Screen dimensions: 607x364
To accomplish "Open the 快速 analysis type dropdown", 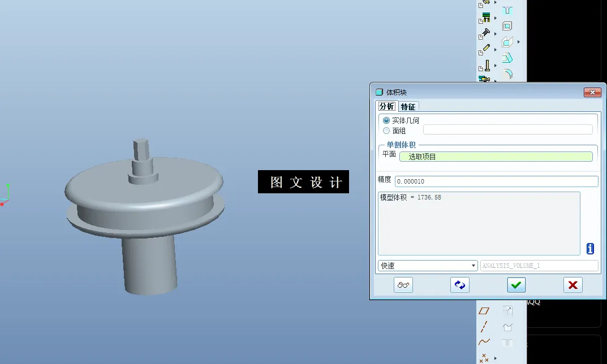I will click(x=474, y=265).
